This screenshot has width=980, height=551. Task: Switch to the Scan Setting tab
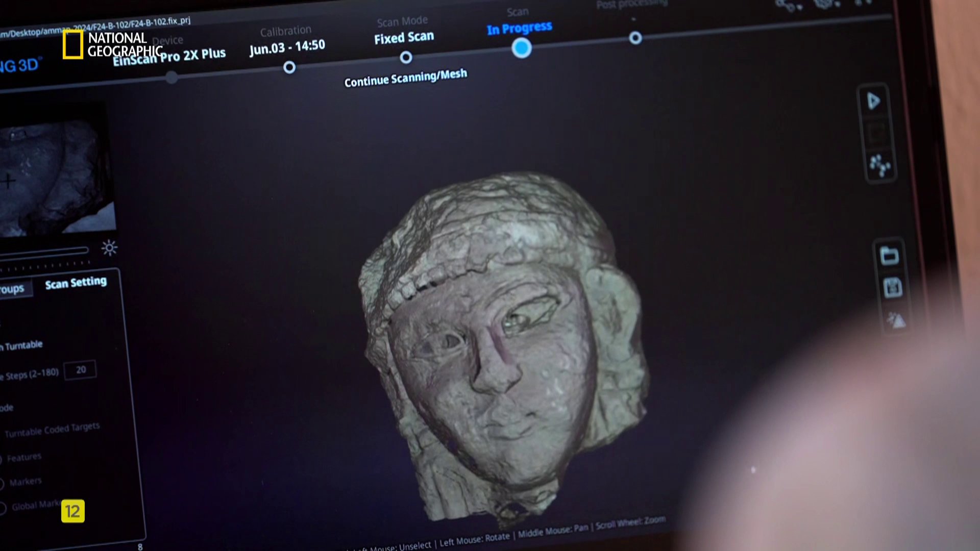click(x=76, y=283)
